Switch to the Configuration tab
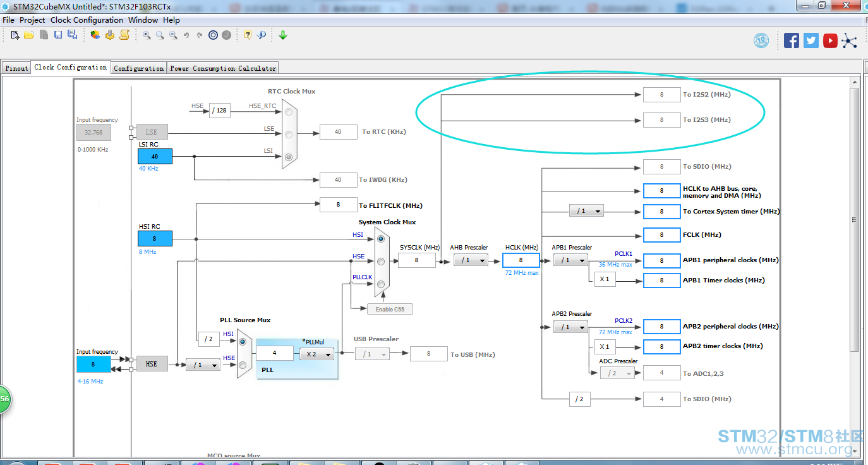The height and width of the screenshot is (465, 868). pyautogui.click(x=139, y=68)
